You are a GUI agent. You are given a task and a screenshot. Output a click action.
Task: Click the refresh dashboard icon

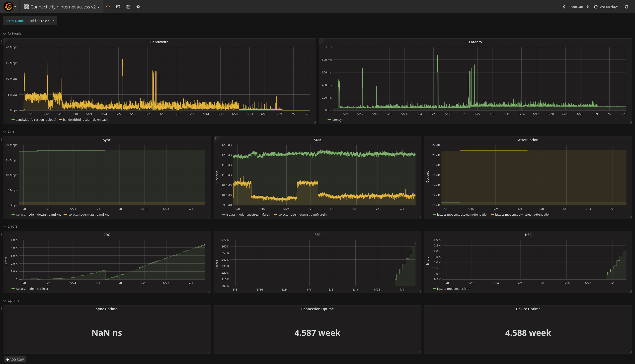tap(626, 7)
